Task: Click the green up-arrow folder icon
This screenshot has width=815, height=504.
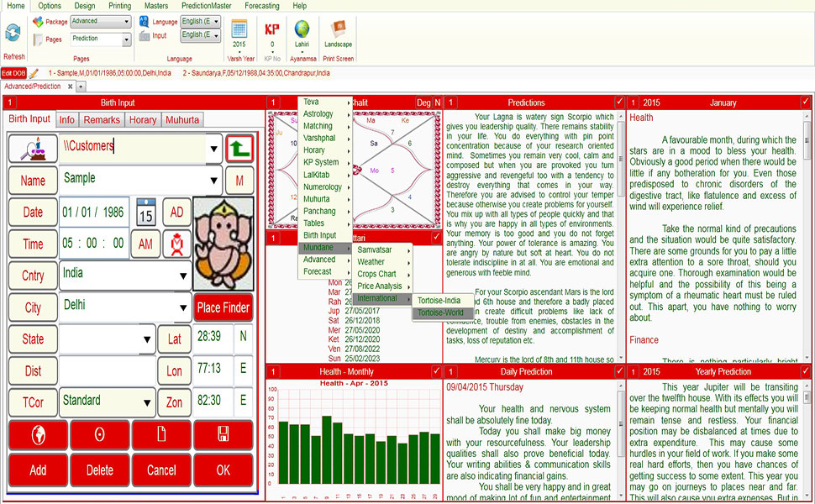Action: coord(239,149)
